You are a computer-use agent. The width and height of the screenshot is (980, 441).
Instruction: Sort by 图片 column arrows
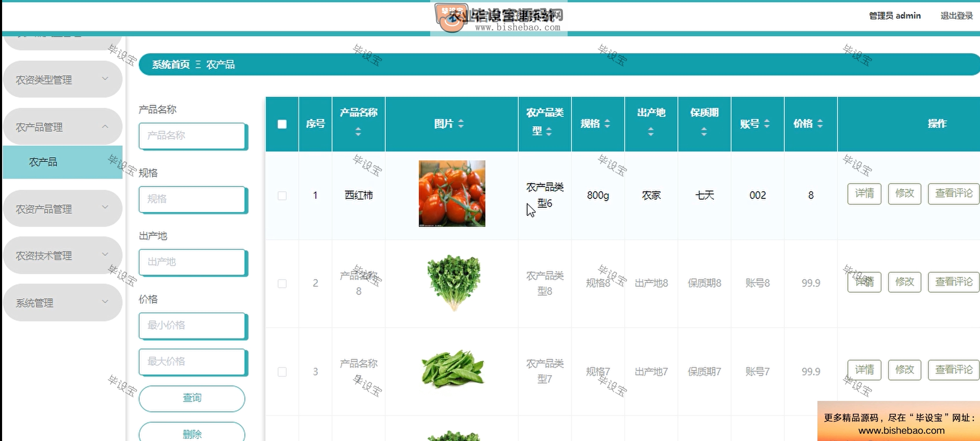point(461,123)
